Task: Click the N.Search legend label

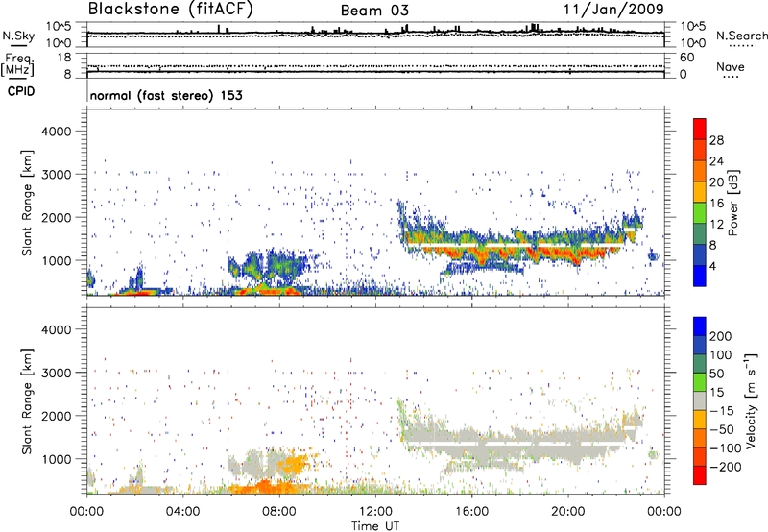Action: click(741, 36)
